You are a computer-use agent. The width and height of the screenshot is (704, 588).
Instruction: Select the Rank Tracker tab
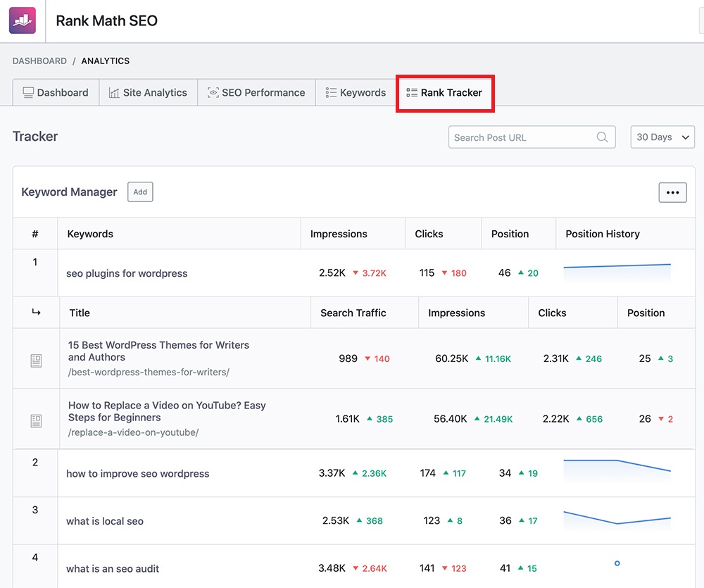(445, 93)
